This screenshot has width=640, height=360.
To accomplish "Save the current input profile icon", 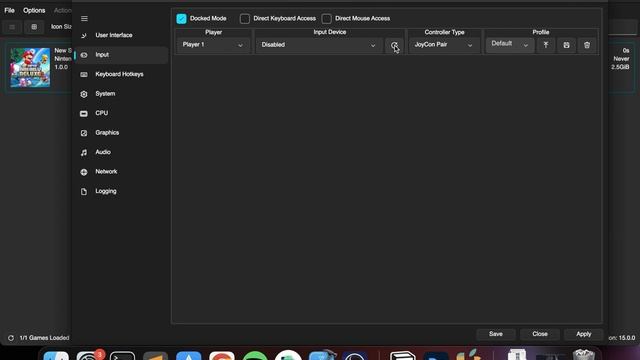I will click(567, 45).
